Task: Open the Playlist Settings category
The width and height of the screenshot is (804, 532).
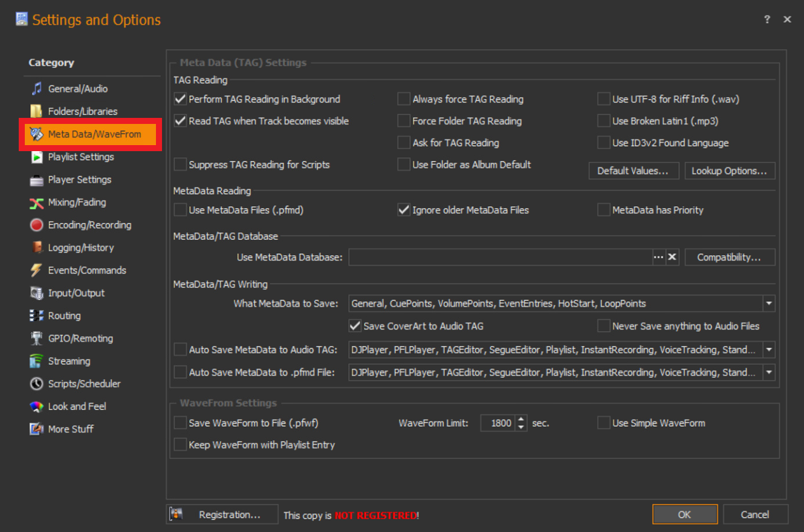Action: pos(80,157)
